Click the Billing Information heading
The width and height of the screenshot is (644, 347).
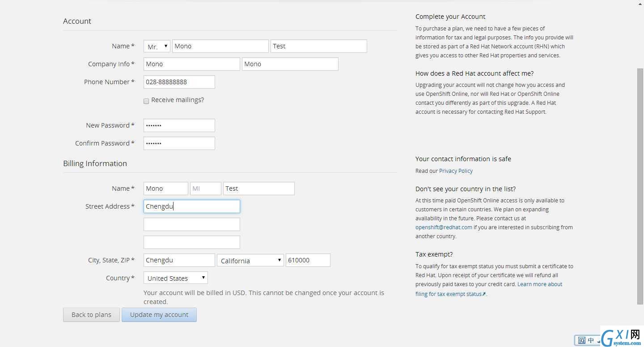95,163
